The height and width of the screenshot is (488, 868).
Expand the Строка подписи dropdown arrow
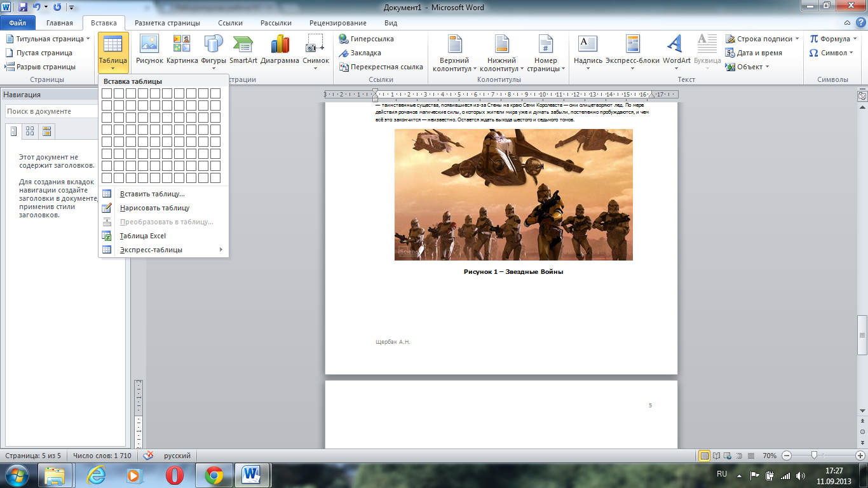(x=797, y=39)
